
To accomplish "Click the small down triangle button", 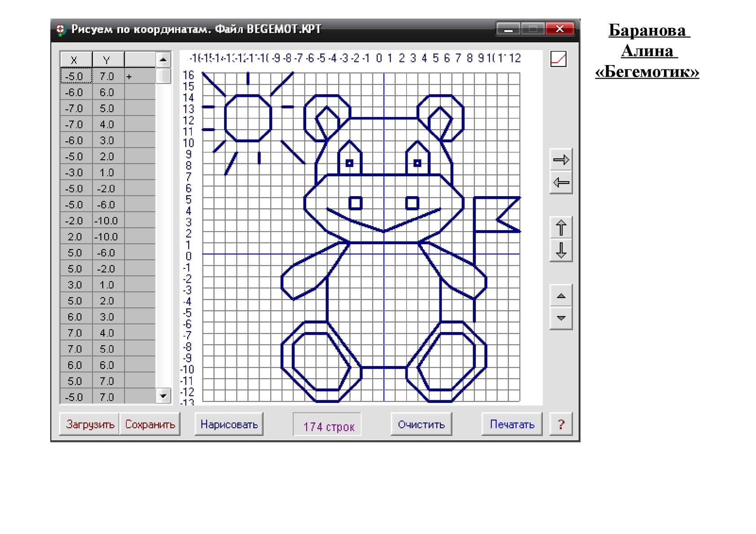I will point(561,318).
